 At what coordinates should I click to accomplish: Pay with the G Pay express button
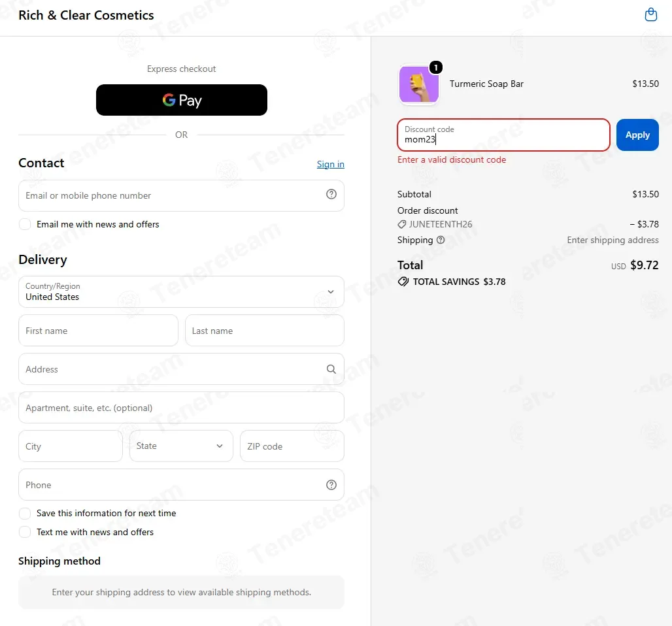(181, 100)
